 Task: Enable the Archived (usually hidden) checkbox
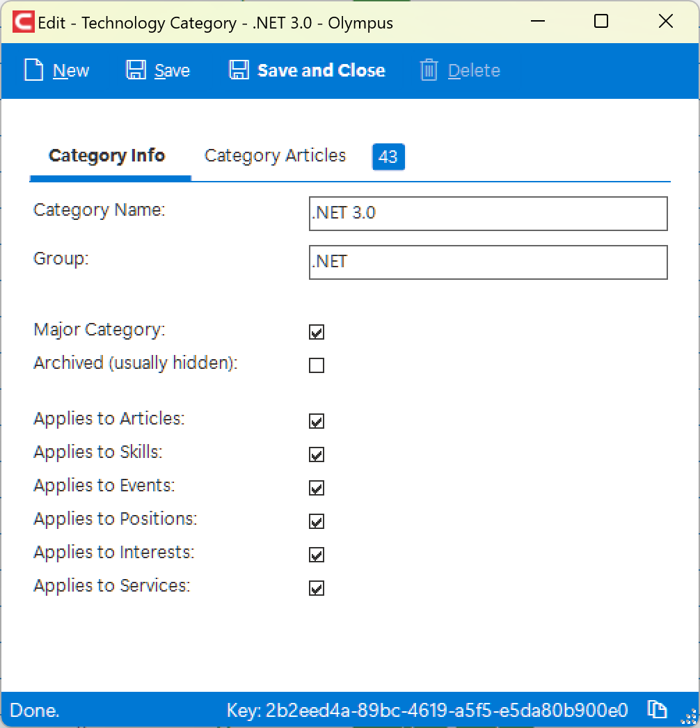[x=317, y=365]
